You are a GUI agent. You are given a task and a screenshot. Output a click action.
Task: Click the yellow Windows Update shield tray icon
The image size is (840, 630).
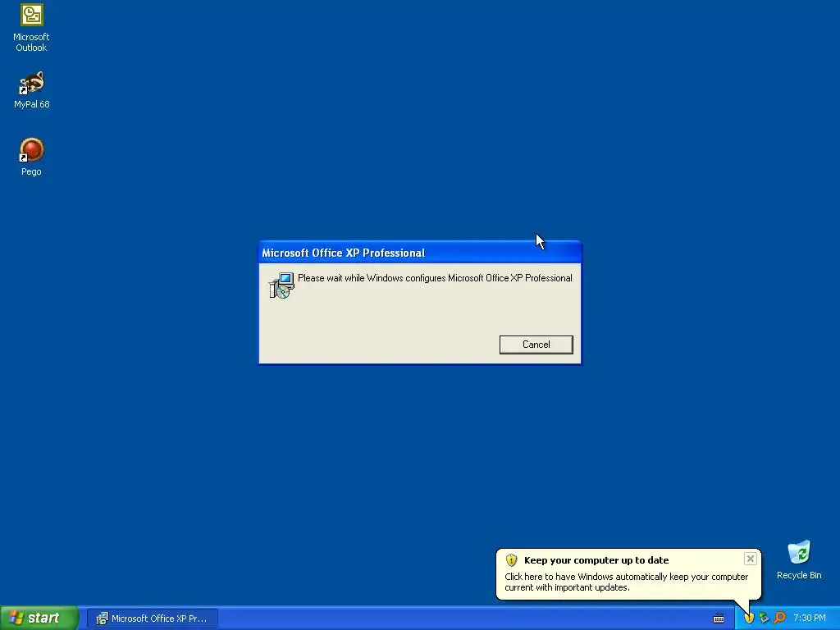pos(749,618)
